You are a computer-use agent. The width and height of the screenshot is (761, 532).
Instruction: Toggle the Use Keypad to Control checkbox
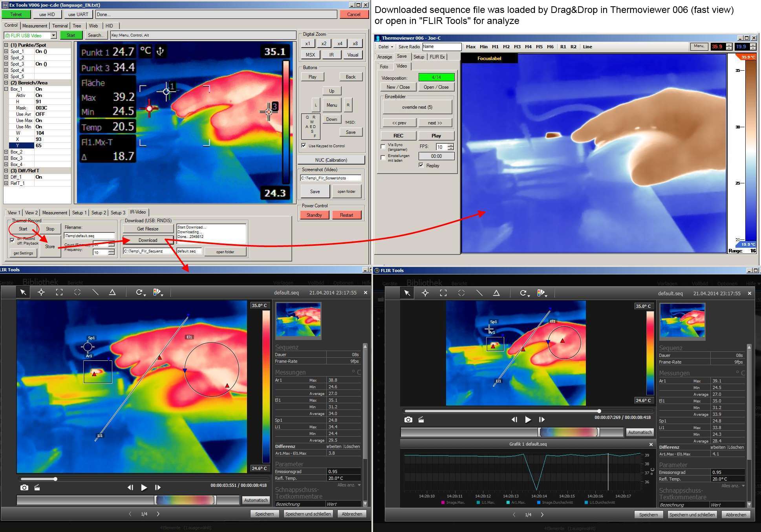(304, 146)
